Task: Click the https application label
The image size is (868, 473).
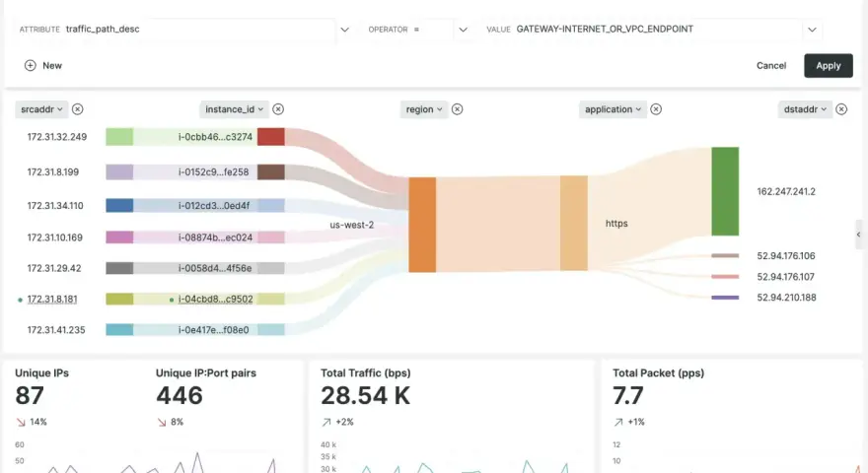Action: coord(616,224)
